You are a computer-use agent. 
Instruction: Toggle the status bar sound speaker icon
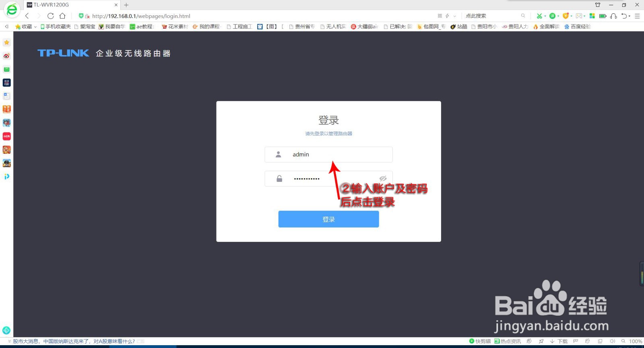click(613, 341)
